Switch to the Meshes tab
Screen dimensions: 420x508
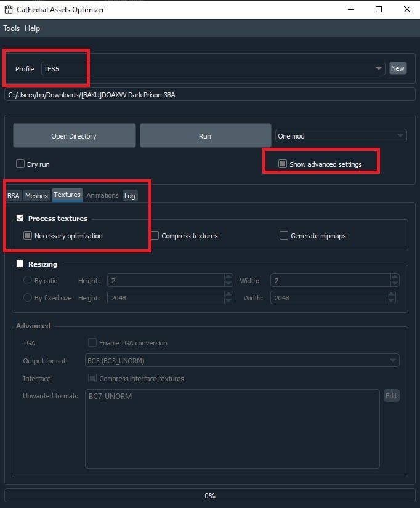click(36, 196)
